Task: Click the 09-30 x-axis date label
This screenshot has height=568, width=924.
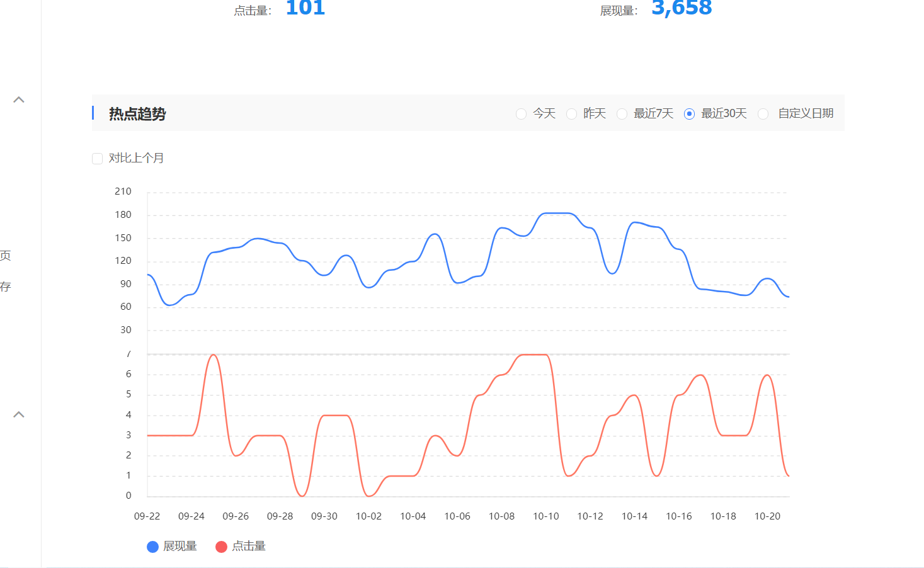Action: pos(324,516)
